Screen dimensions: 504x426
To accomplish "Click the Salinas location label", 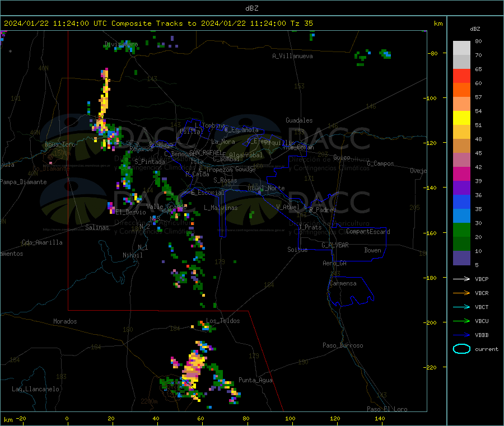I will click(97, 227).
